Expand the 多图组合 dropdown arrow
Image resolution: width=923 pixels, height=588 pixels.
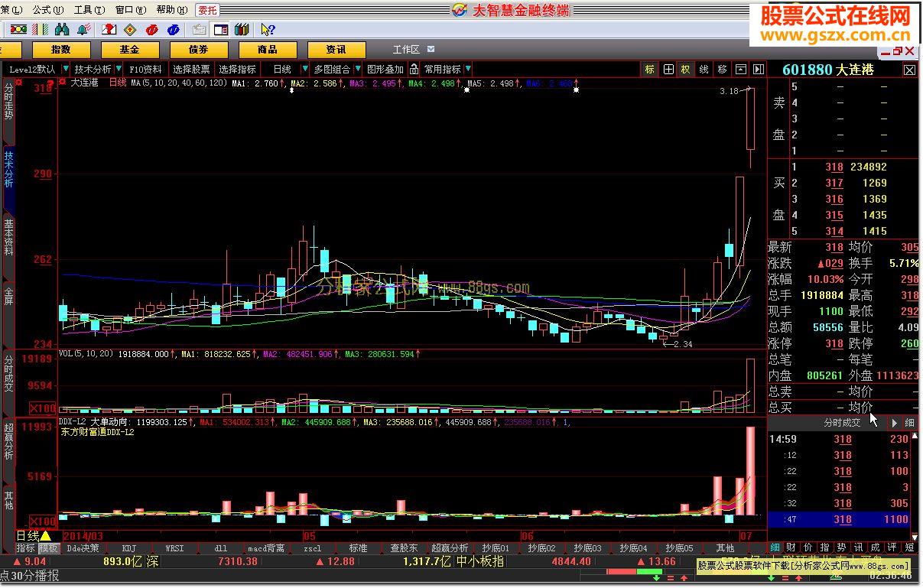click(x=358, y=70)
